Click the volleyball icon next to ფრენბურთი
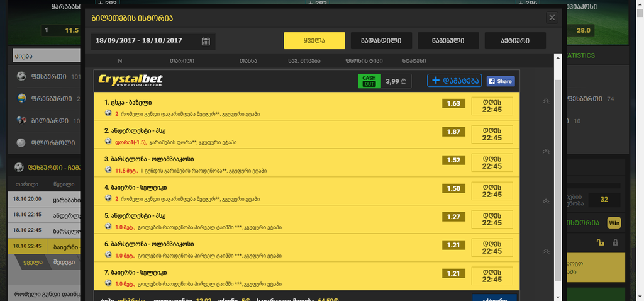Image resolution: width=644 pixels, height=301 pixels. click(21, 99)
